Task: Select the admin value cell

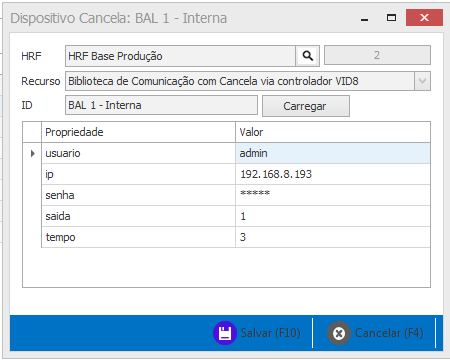Action: [333, 153]
